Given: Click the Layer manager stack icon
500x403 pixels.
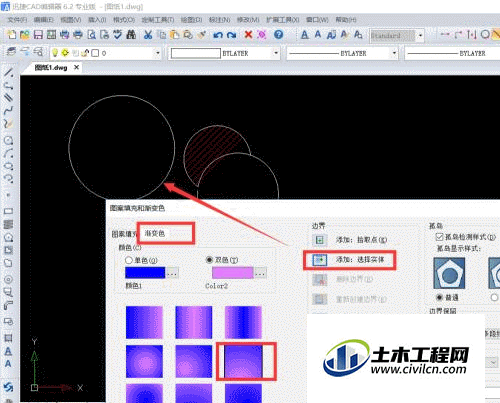Looking at the screenshot, I should coord(11,52).
